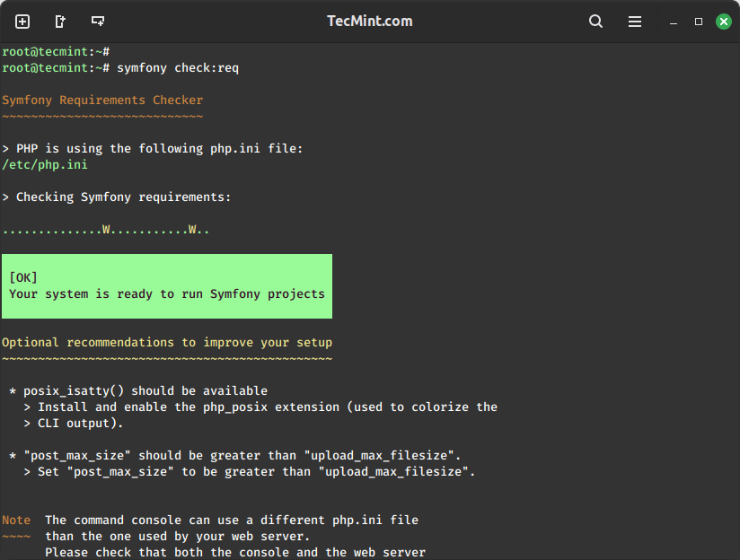Click the /etc/php.ini file path

pyautogui.click(x=45, y=165)
